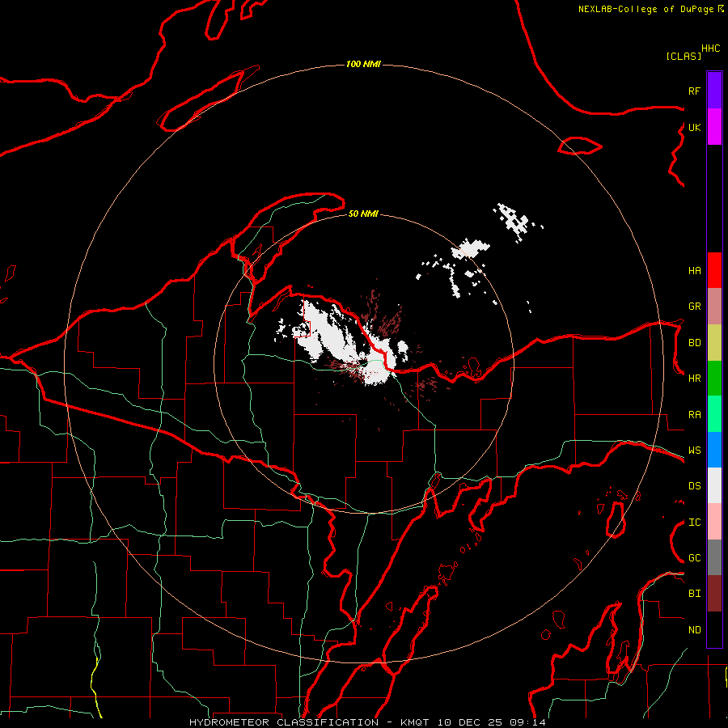Click the RF purple legend swatch
Image resolution: width=728 pixels, height=728 pixels.
point(714,91)
